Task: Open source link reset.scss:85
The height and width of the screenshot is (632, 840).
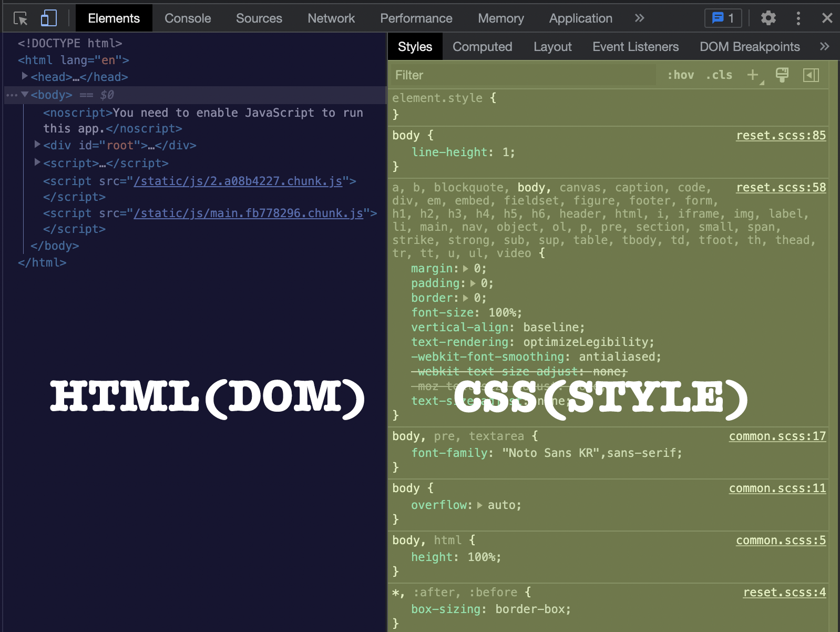Action: [781, 136]
